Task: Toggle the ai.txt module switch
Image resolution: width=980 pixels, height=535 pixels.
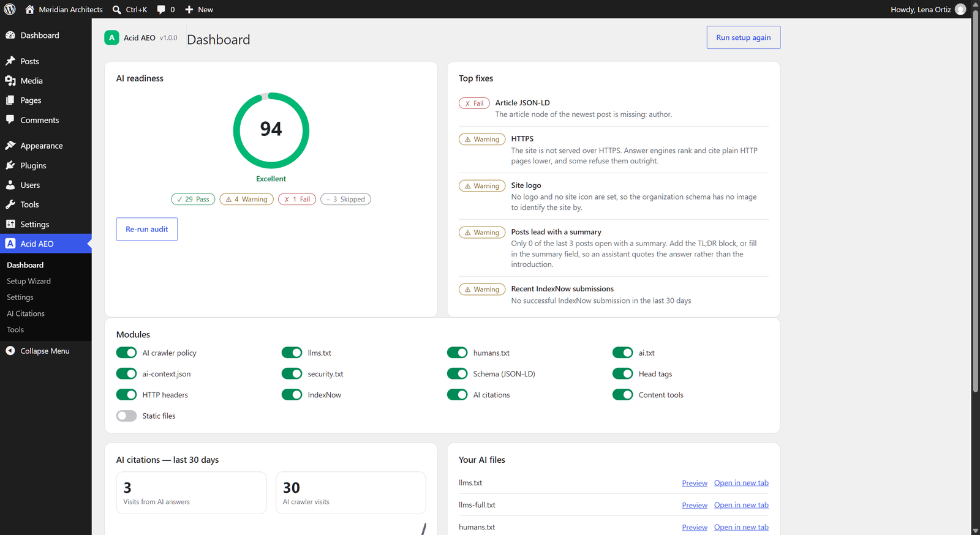Action: tap(623, 353)
